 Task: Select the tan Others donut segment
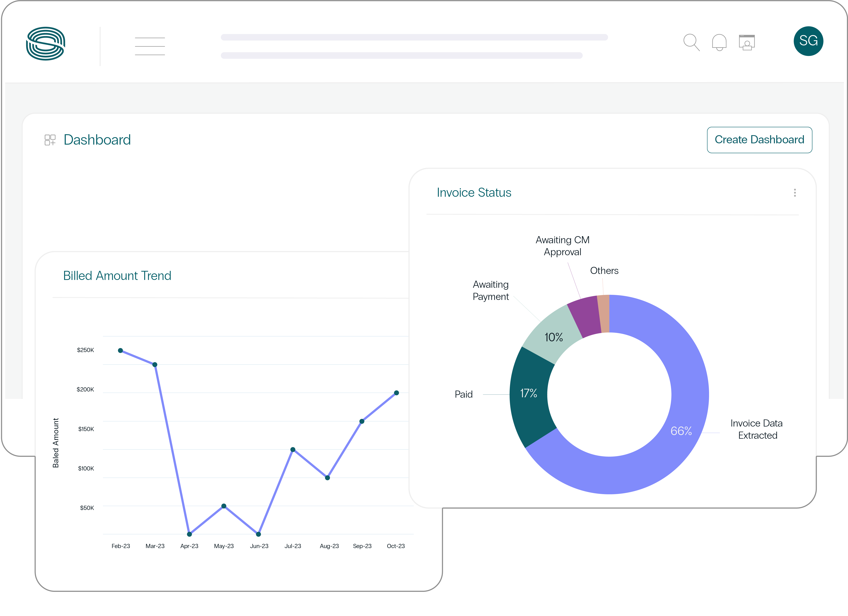click(x=604, y=314)
